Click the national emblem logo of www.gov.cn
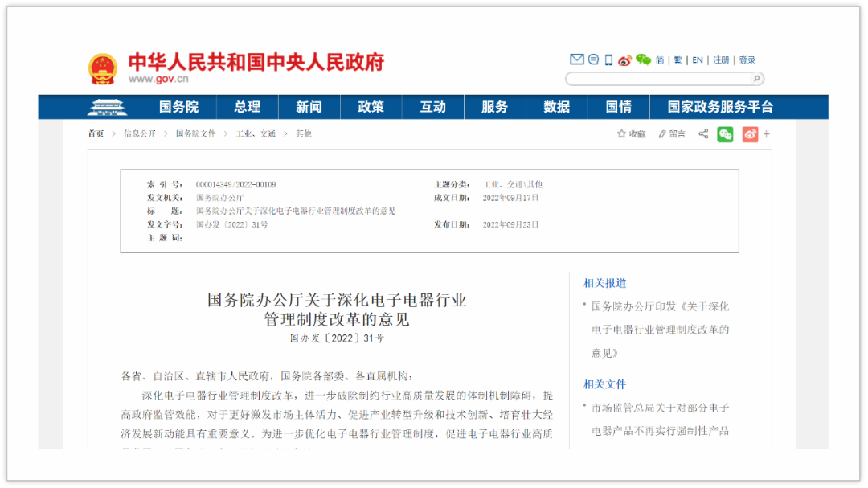The height and width of the screenshot is (488, 868). point(103,65)
